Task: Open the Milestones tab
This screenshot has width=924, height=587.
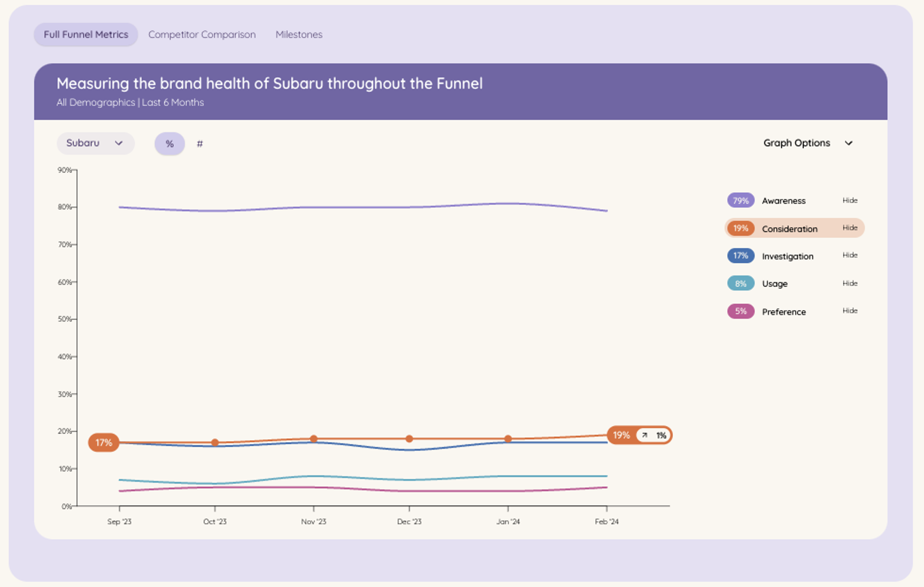Action: pyautogui.click(x=299, y=35)
